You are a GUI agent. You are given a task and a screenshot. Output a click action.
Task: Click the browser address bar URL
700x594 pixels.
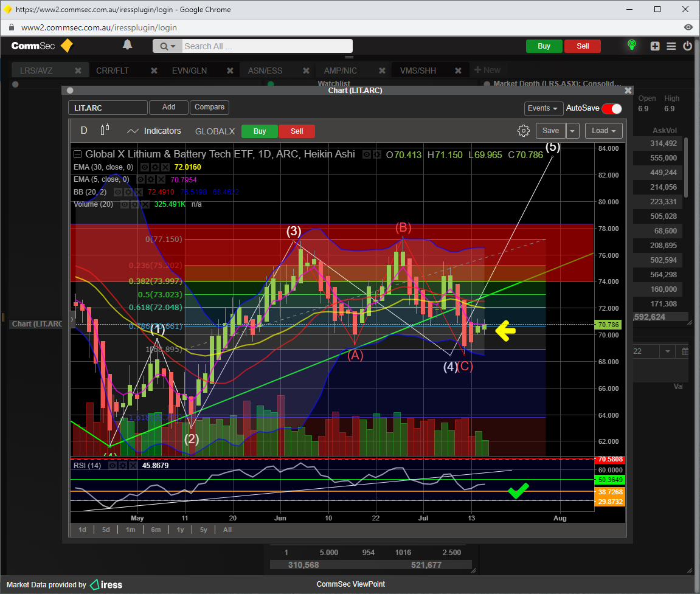[x=99, y=28]
